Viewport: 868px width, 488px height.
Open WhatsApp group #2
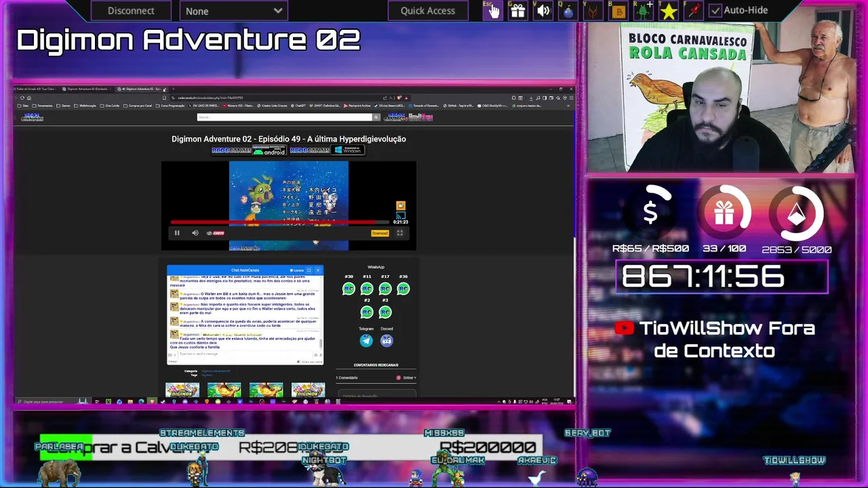point(367,312)
